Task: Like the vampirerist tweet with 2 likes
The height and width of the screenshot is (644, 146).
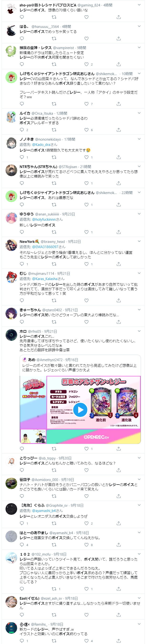Action: pos(86,64)
